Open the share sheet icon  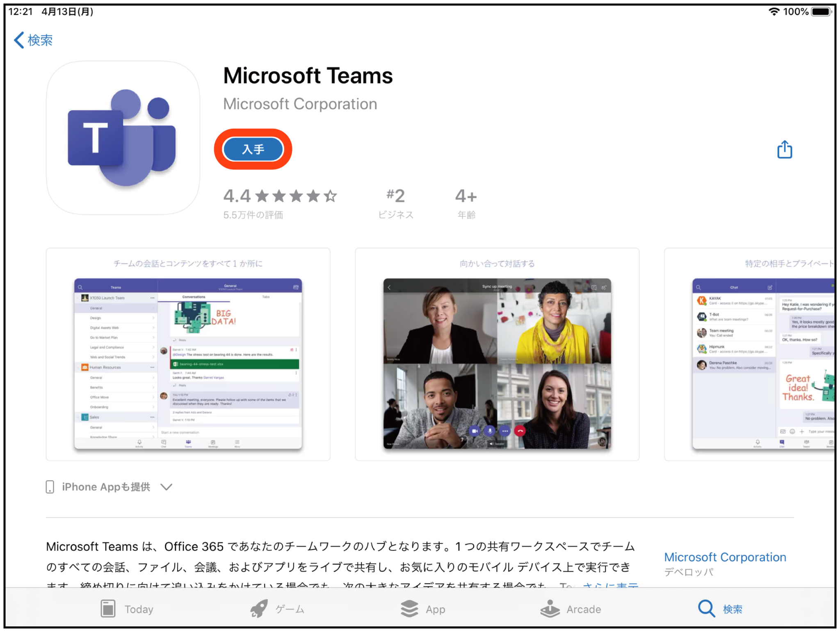pyautogui.click(x=784, y=149)
